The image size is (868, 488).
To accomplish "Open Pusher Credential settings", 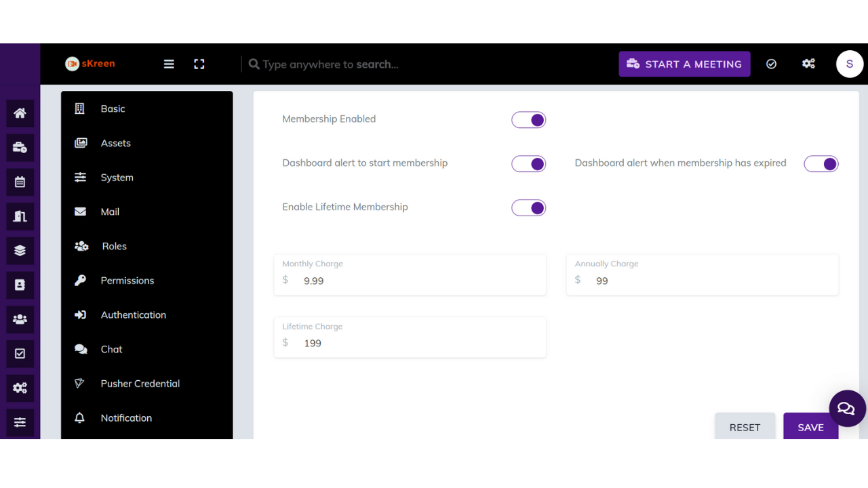I will (146, 384).
